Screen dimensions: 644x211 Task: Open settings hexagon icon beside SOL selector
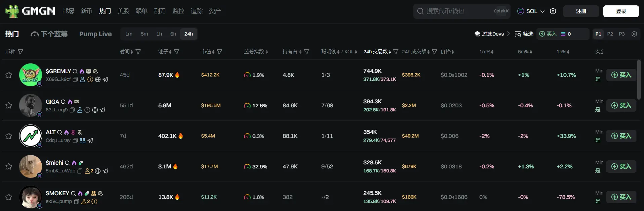tap(553, 11)
